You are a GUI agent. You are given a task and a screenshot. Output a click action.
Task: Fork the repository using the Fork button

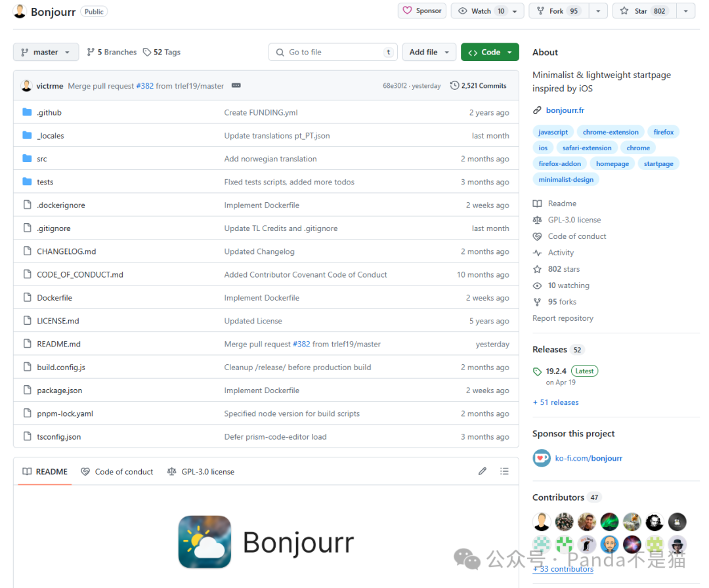[x=559, y=11]
